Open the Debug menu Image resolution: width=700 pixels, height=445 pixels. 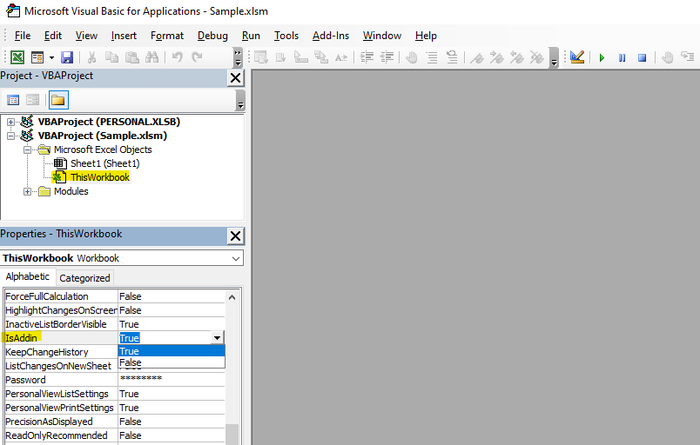(212, 36)
